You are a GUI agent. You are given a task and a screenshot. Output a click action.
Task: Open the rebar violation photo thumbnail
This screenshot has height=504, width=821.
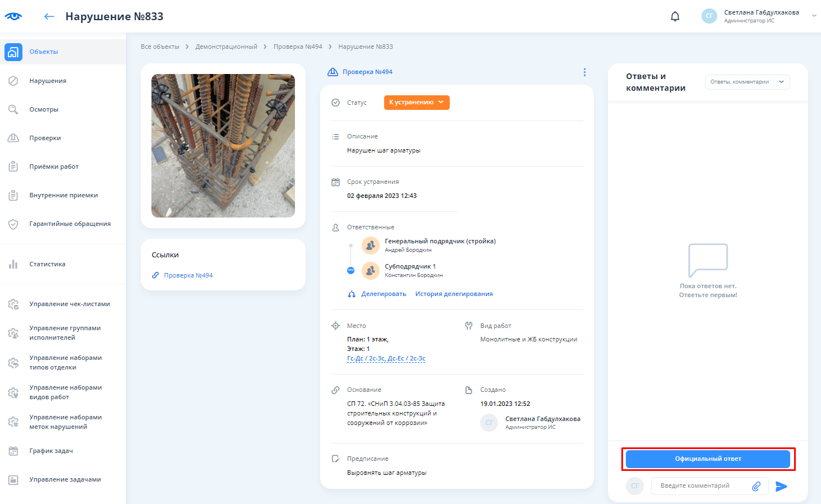pyautogui.click(x=223, y=146)
